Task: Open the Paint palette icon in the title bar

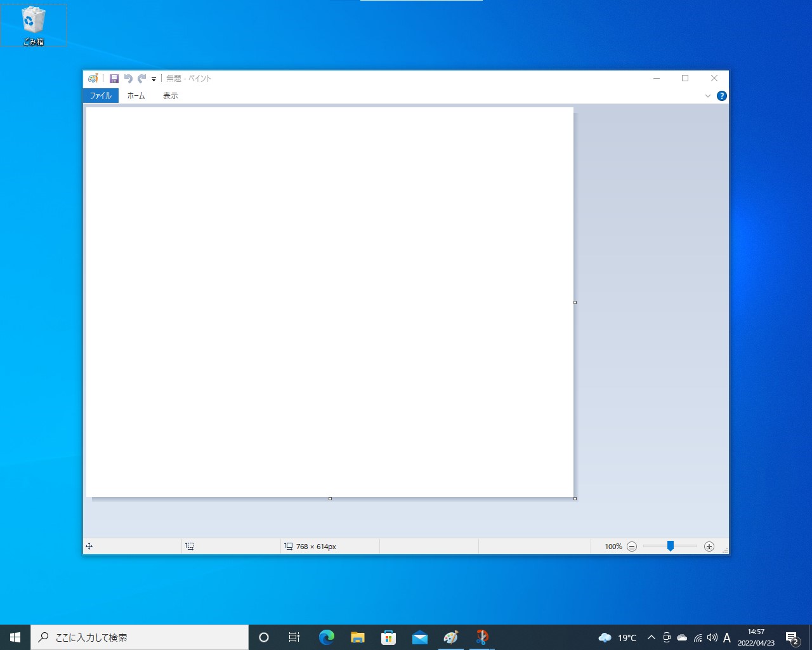Action: tap(93, 78)
